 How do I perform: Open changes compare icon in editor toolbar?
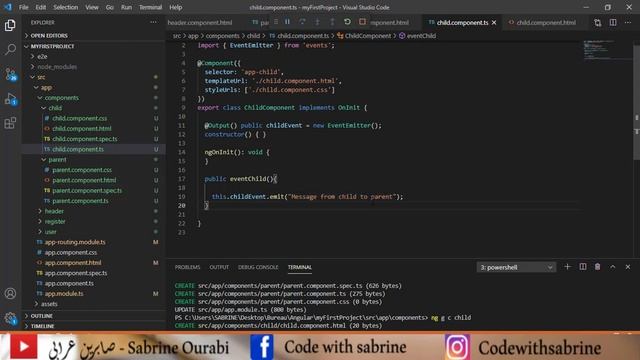(598, 23)
